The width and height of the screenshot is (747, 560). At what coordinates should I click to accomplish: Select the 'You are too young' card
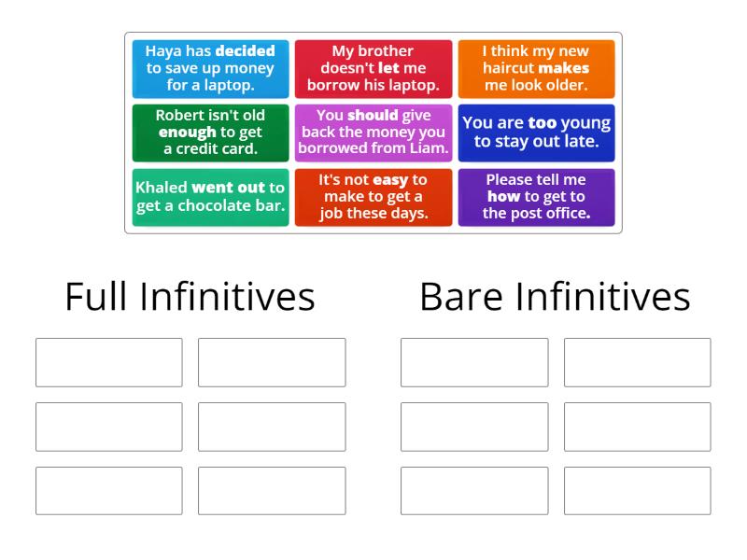pyautogui.click(x=537, y=133)
